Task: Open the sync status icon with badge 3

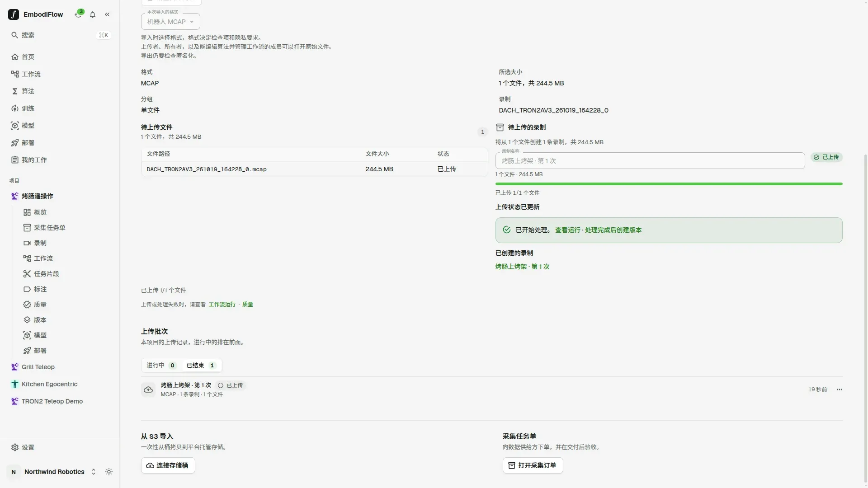Action: tap(79, 14)
